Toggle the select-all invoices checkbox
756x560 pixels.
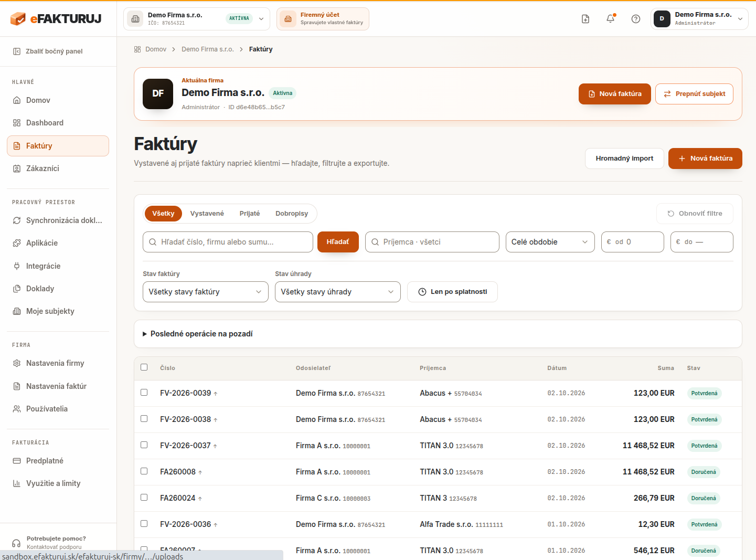(144, 367)
